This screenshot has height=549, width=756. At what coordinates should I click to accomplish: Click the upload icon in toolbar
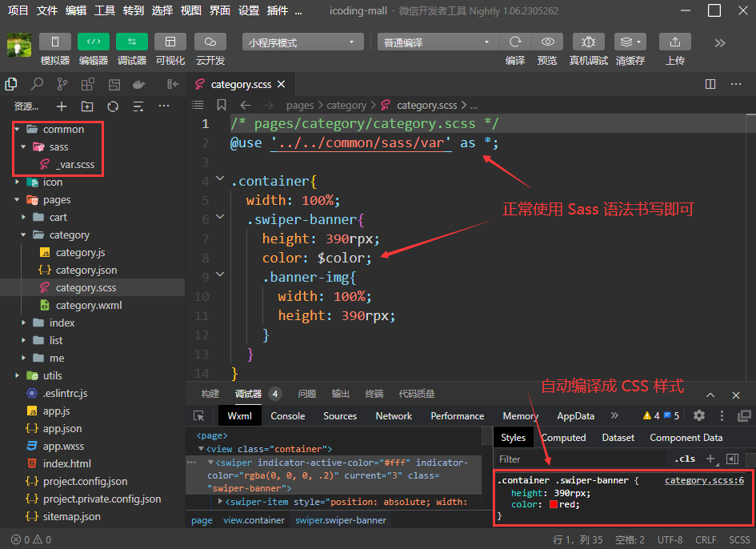(x=674, y=42)
